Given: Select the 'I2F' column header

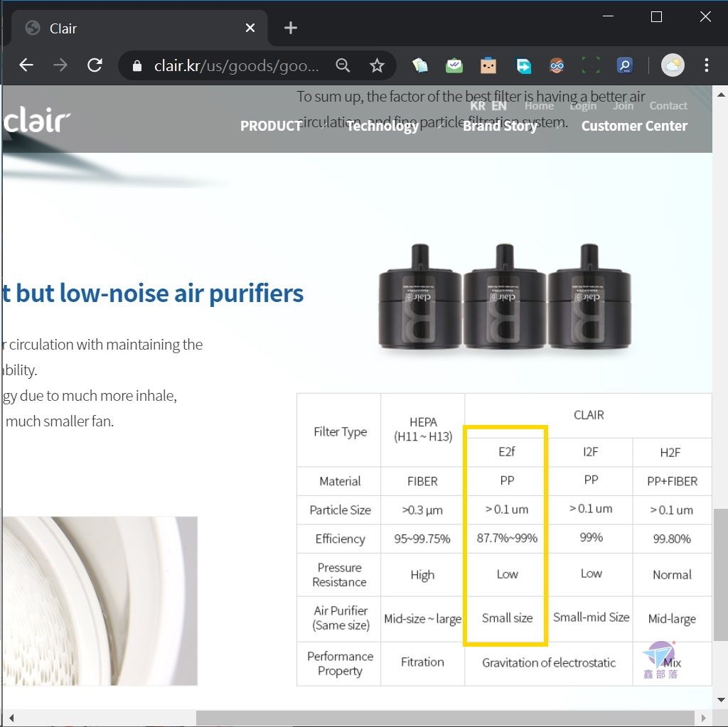Looking at the screenshot, I should (x=591, y=452).
